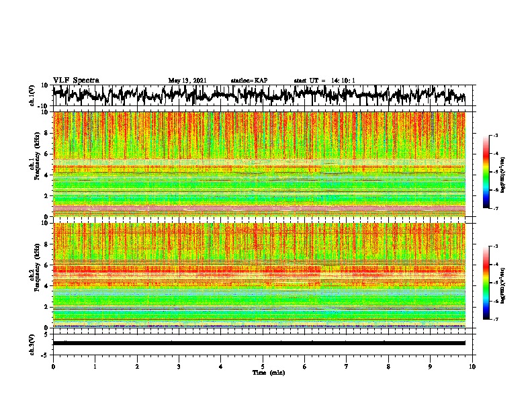Click the "3" tick on the time axis
532x411 pixels.
179,367
